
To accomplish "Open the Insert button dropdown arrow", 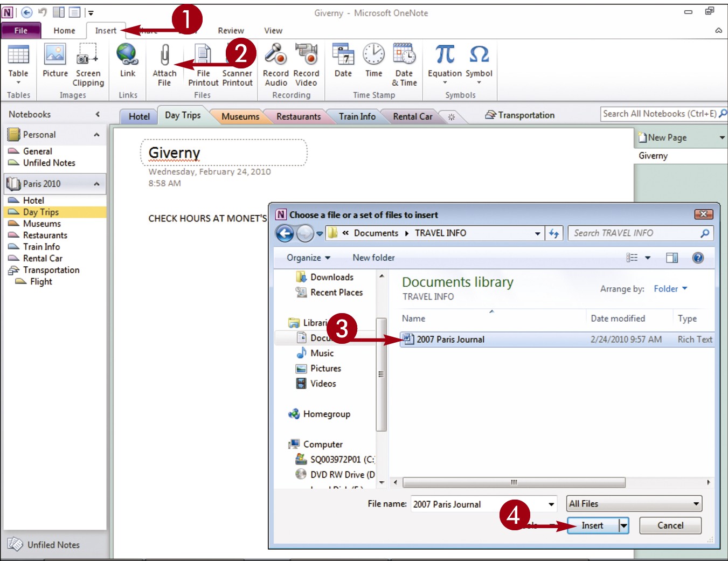I will coord(623,525).
